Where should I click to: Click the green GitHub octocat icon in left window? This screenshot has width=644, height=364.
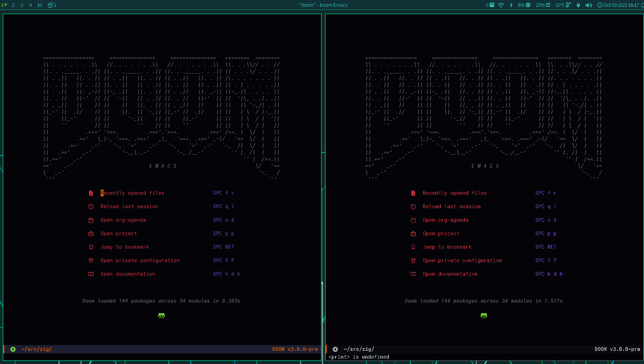161,315
